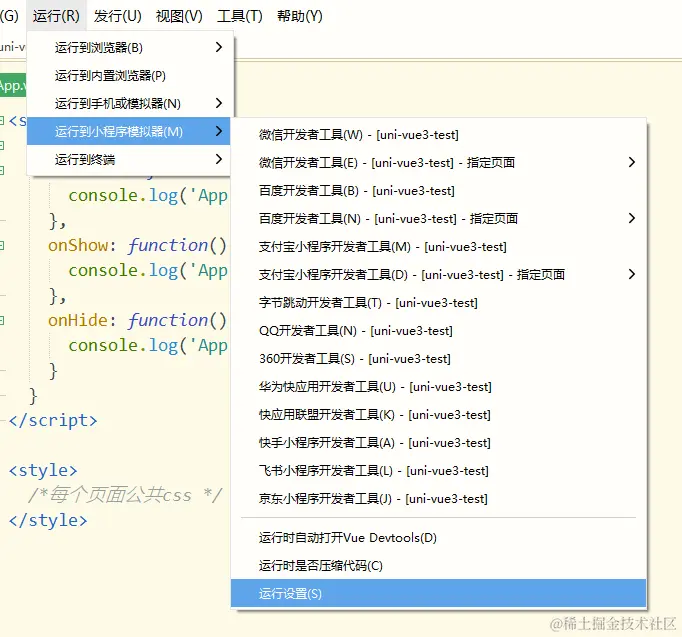Run in 360开发者工具(S)

coord(438,359)
